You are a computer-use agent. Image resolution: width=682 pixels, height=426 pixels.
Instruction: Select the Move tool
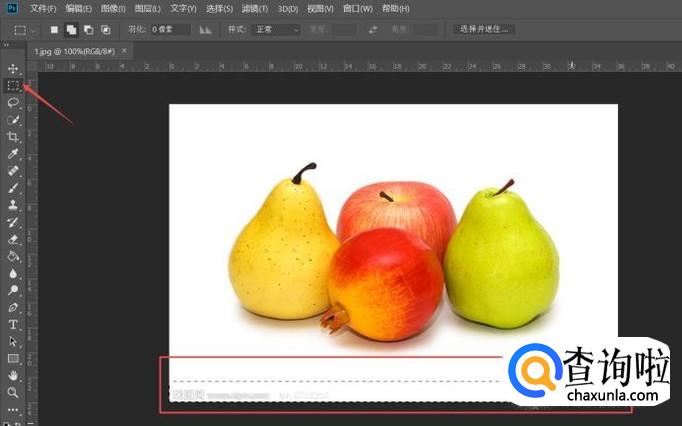pos(14,68)
